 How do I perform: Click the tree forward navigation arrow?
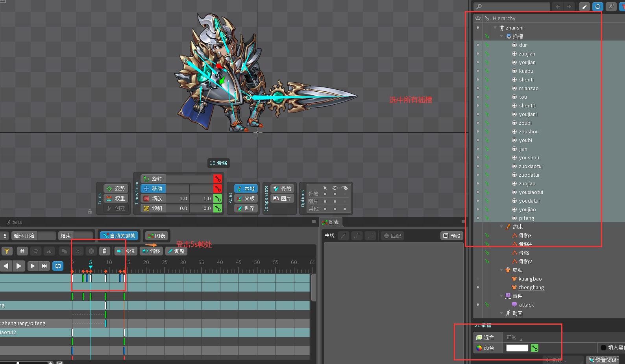click(x=569, y=6)
